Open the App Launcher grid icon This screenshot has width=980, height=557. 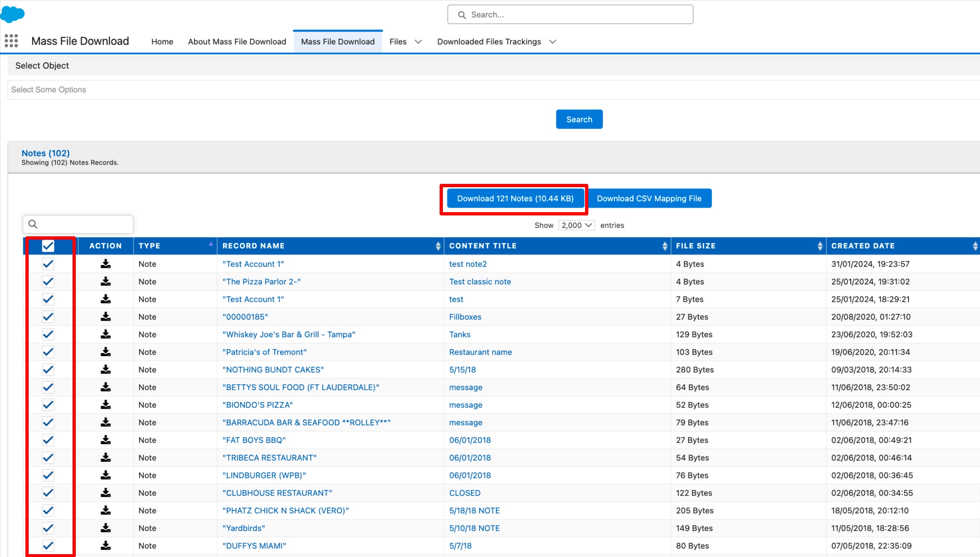[11, 41]
